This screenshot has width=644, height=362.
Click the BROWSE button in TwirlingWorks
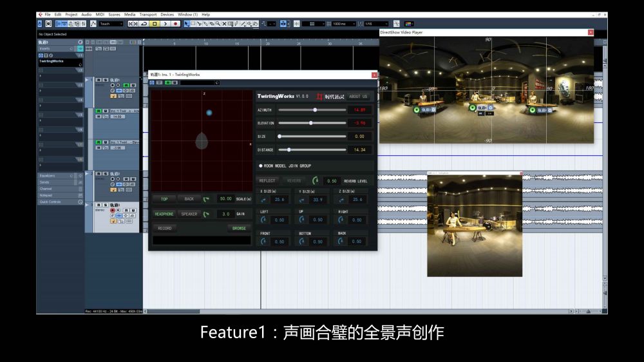(x=239, y=228)
